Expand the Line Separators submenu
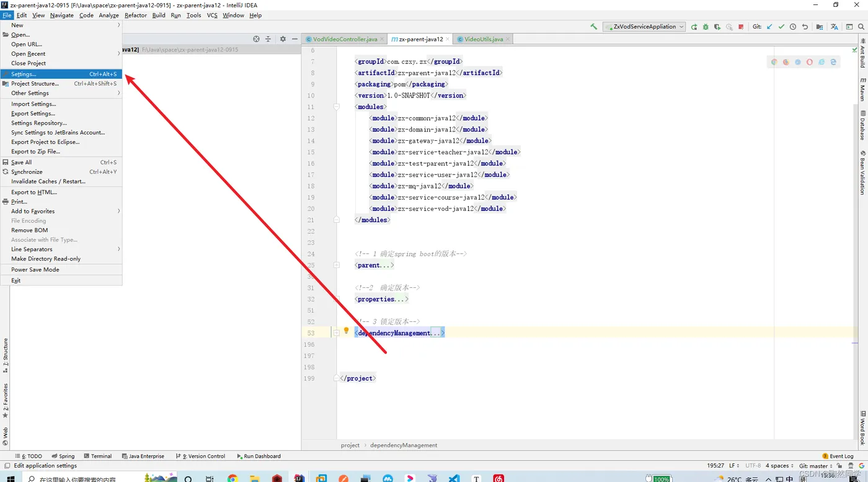Image resolution: width=868 pixels, height=482 pixels. tap(61, 249)
